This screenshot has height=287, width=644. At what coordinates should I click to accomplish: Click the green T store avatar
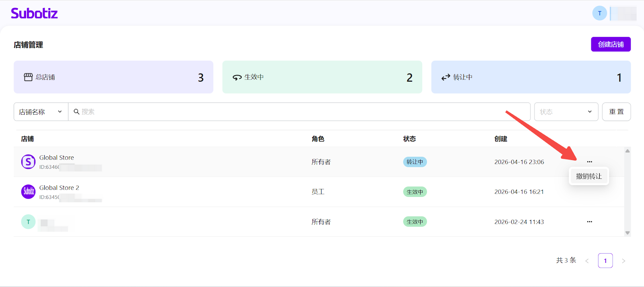[28, 222]
